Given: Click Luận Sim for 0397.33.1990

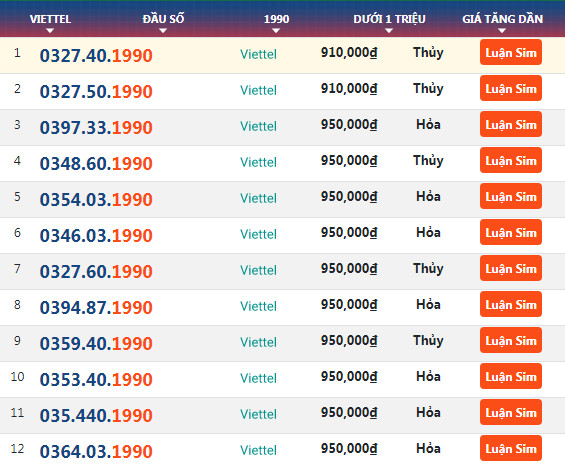Looking at the screenshot, I should point(511,124).
